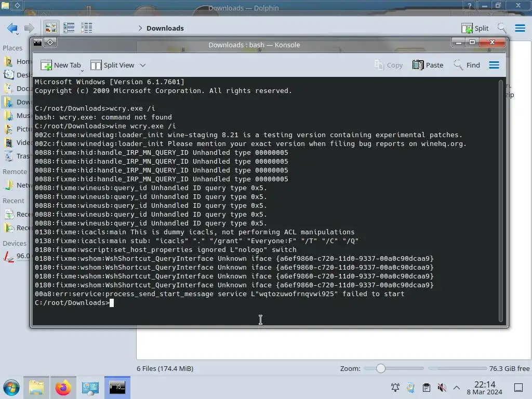Image resolution: width=532 pixels, height=399 pixels.
Task: Open clipboard tray icon
Action: tap(427, 388)
